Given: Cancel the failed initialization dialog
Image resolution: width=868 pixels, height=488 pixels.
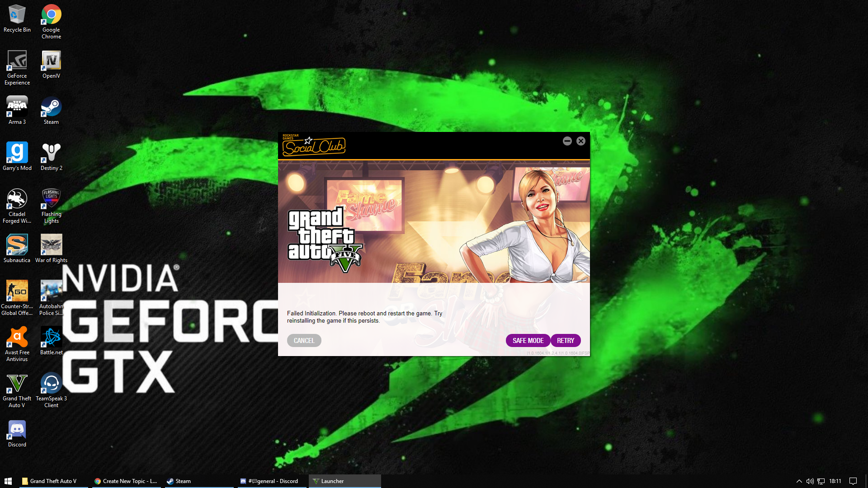Looking at the screenshot, I should pos(304,341).
